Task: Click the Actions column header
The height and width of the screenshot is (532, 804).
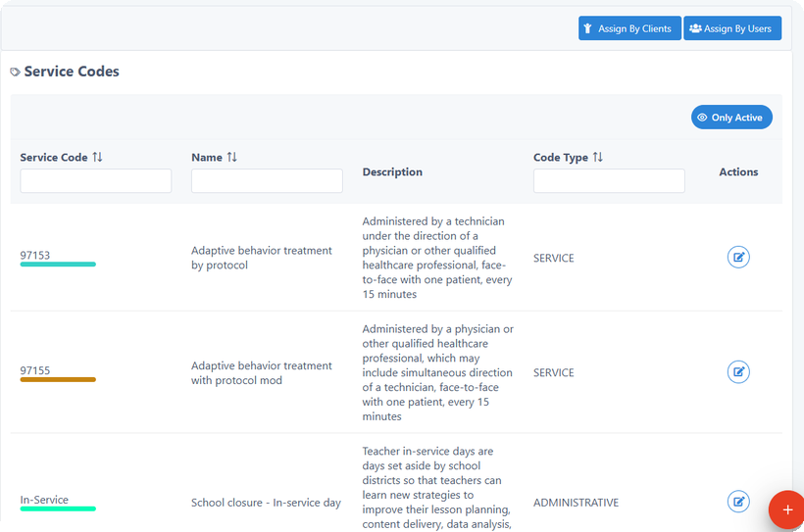Action: pos(738,172)
